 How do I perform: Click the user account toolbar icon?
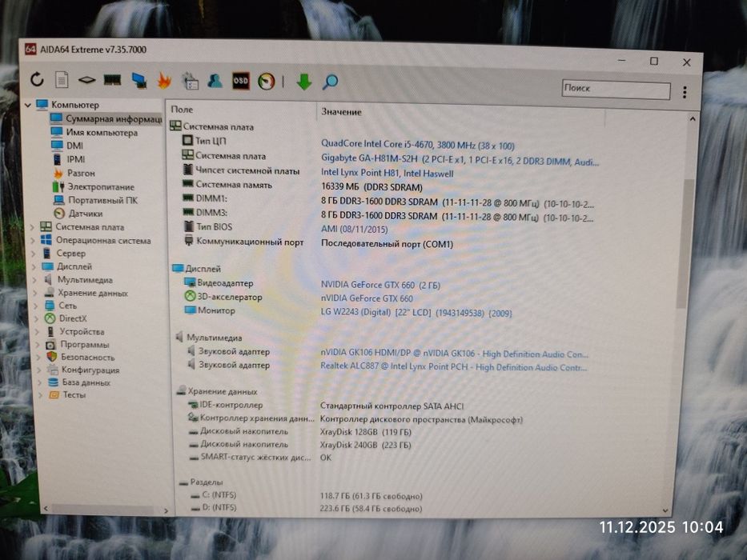tap(215, 81)
